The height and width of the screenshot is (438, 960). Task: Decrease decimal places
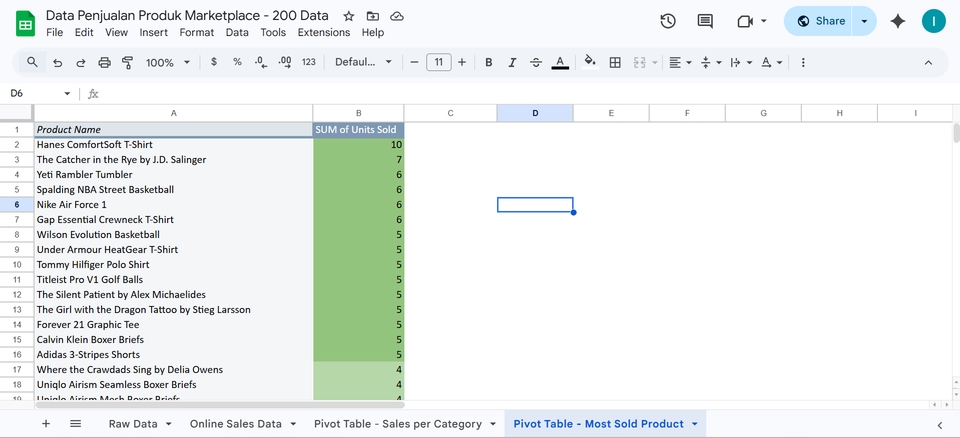tap(261, 62)
